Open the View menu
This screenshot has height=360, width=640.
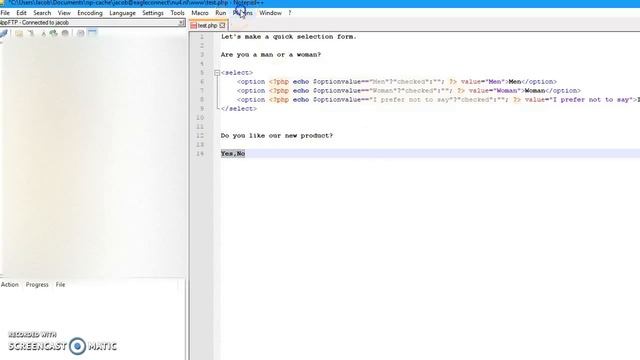click(x=64, y=13)
